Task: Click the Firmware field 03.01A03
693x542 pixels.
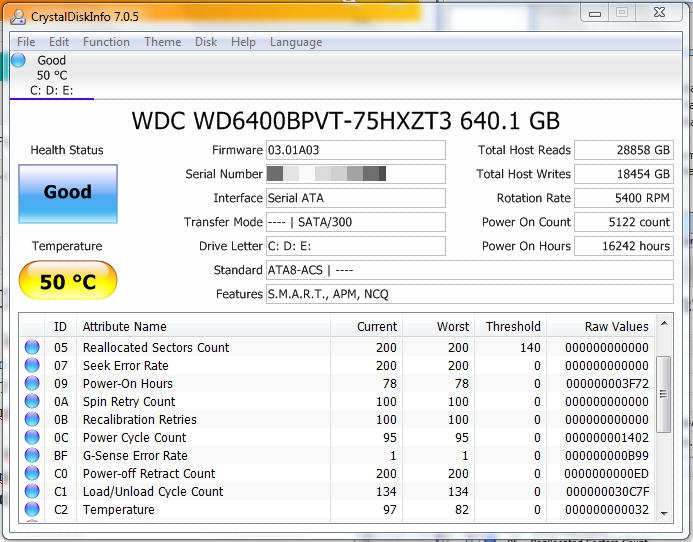Action: (356, 150)
